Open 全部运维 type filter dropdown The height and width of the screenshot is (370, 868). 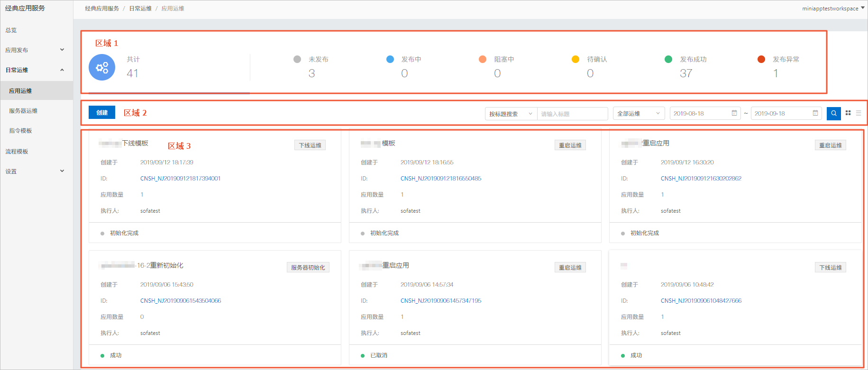[639, 114]
